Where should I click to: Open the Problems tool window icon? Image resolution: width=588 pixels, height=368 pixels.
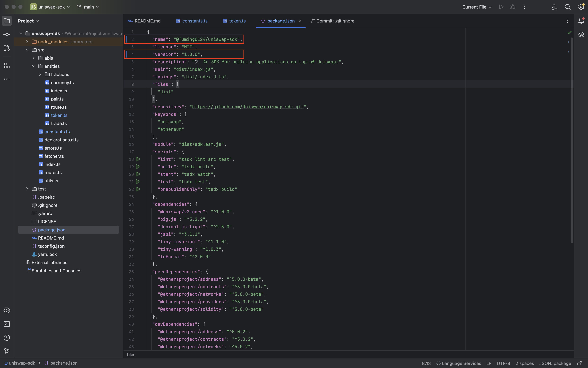tap(7, 338)
